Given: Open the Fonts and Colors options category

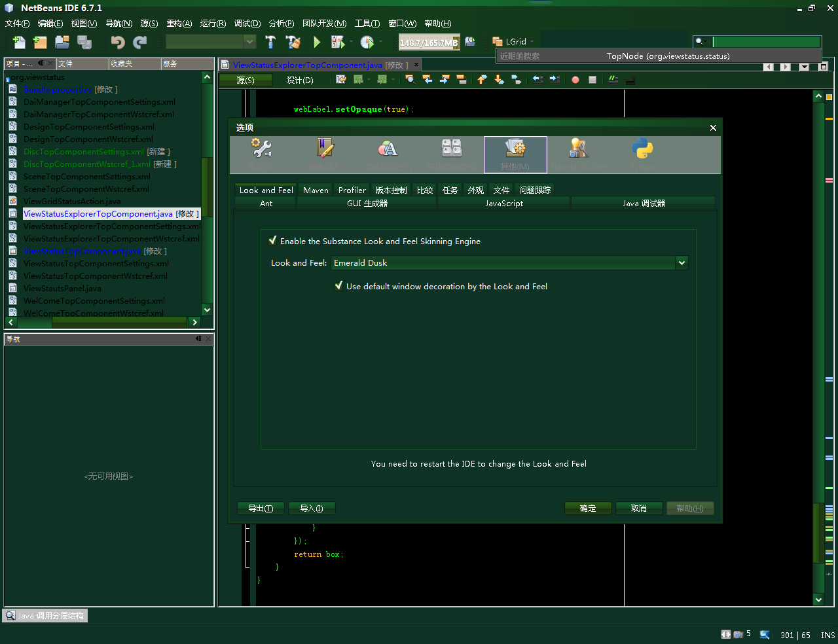Looking at the screenshot, I should point(388,154).
